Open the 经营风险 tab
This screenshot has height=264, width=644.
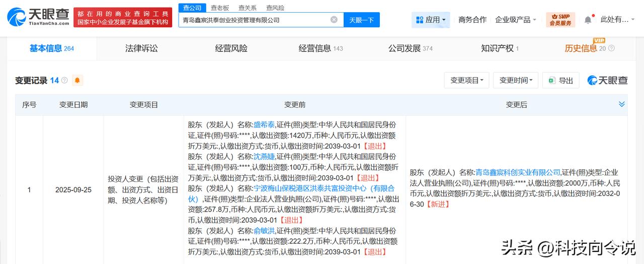[x=231, y=48]
